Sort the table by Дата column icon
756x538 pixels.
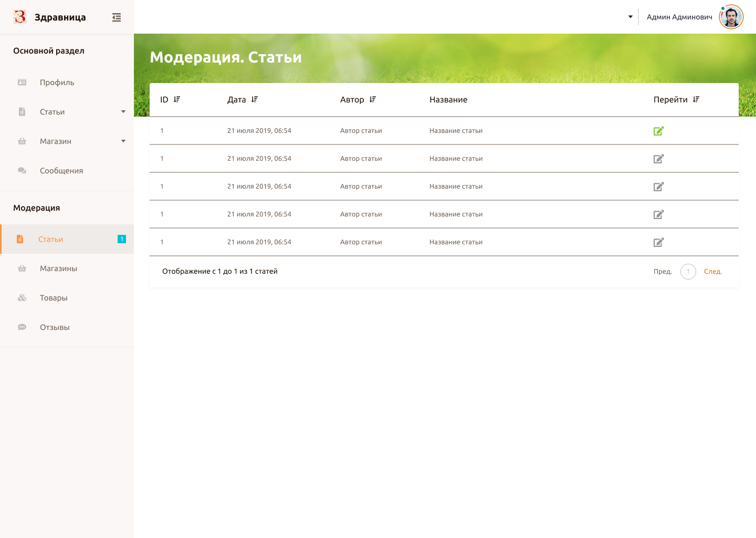[255, 99]
